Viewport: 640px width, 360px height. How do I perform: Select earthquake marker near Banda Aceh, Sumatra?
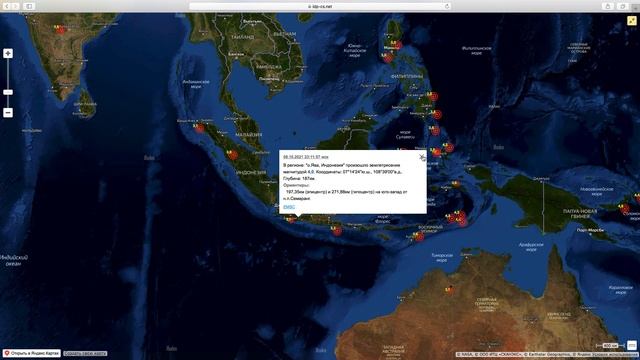200,128
